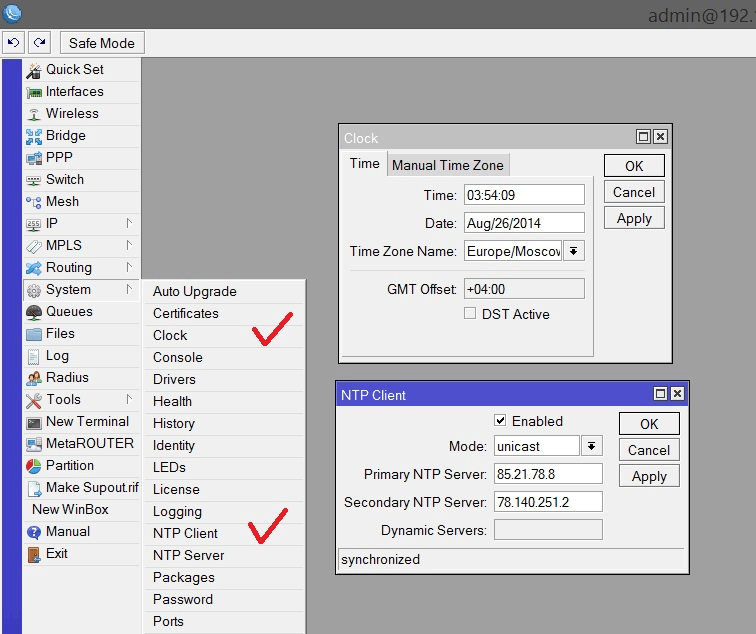Expand the Routing submenu arrow
Image resolution: width=756 pixels, height=634 pixels.
click(x=129, y=267)
